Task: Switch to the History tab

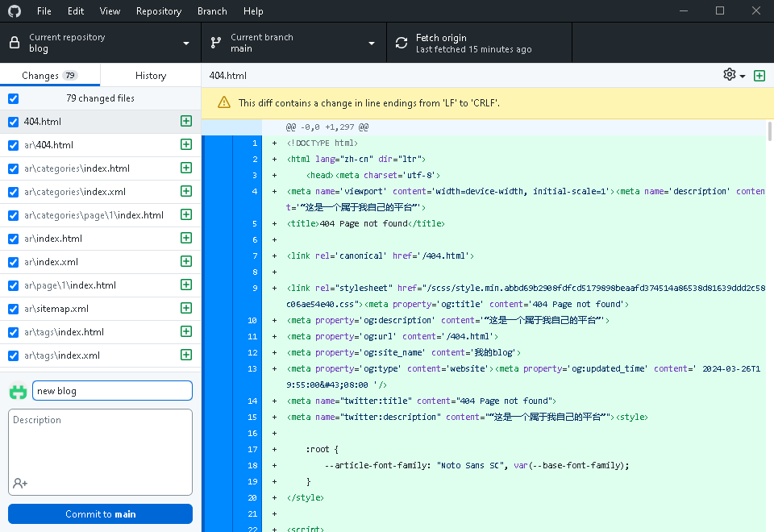Action: 151,76
